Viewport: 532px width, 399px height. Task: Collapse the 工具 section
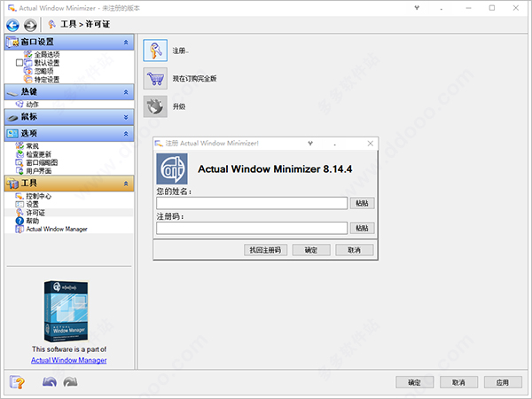(x=126, y=184)
